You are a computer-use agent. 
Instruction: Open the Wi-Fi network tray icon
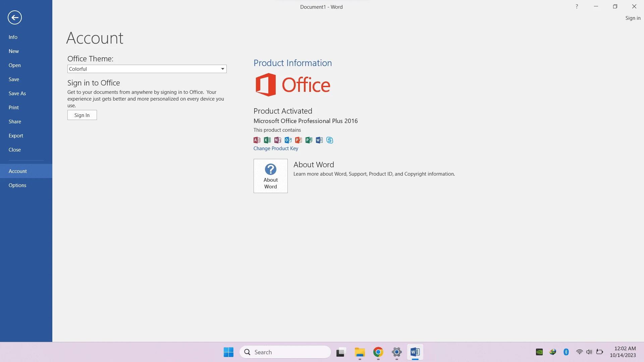click(x=579, y=352)
